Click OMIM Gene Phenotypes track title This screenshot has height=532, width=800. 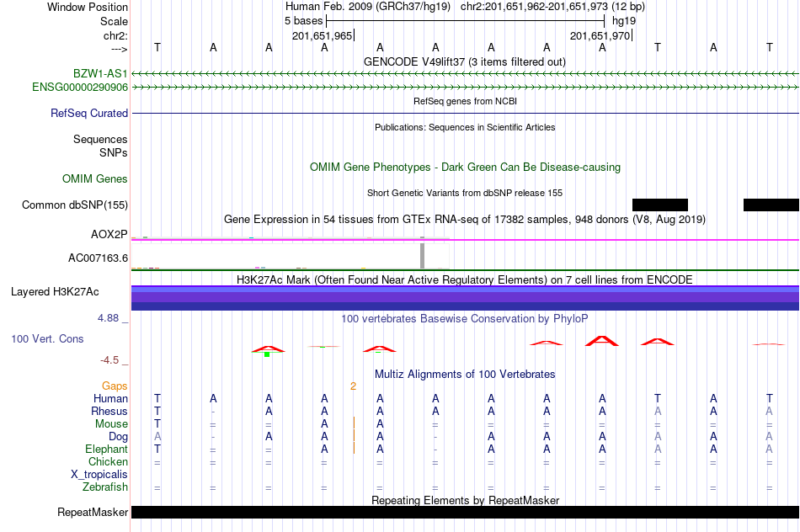pyautogui.click(x=465, y=168)
